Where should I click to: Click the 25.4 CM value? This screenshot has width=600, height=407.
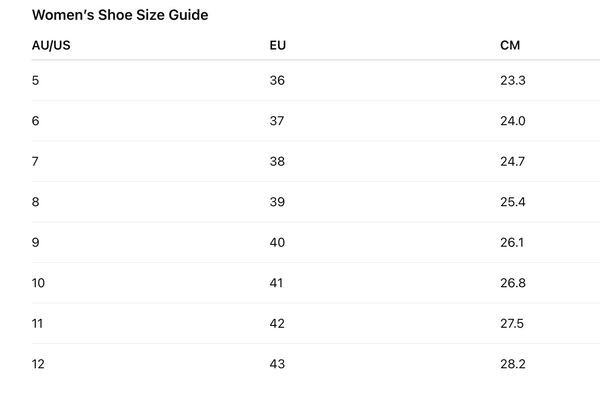[x=513, y=202]
